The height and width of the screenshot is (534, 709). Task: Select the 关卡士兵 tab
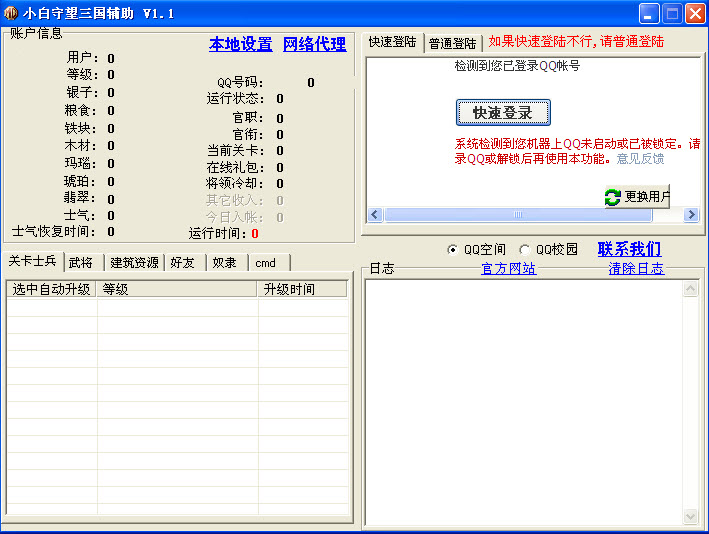click(33, 261)
